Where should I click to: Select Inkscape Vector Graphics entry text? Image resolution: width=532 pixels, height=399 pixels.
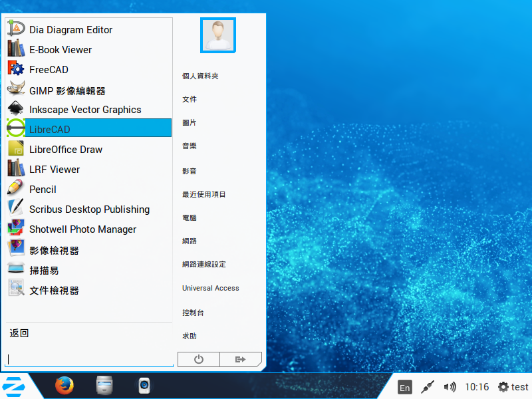coord(85,110)
